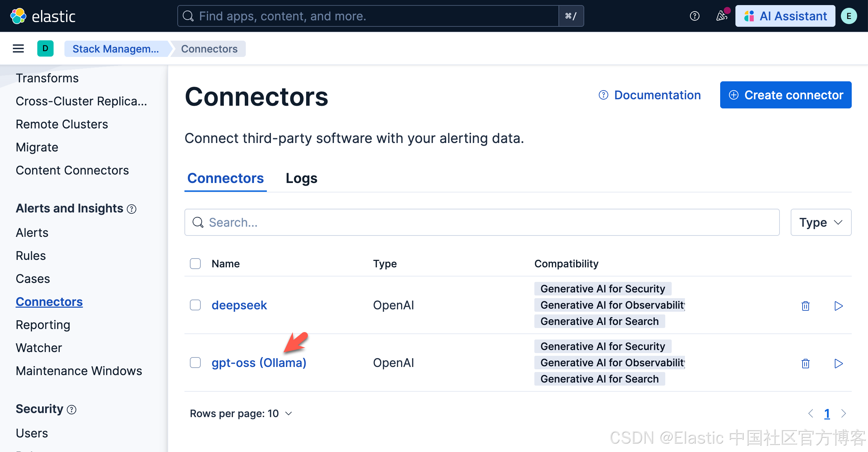
Task: Run the gpt-oss (Ollama) connector test
Action: [x=838, y=363]
